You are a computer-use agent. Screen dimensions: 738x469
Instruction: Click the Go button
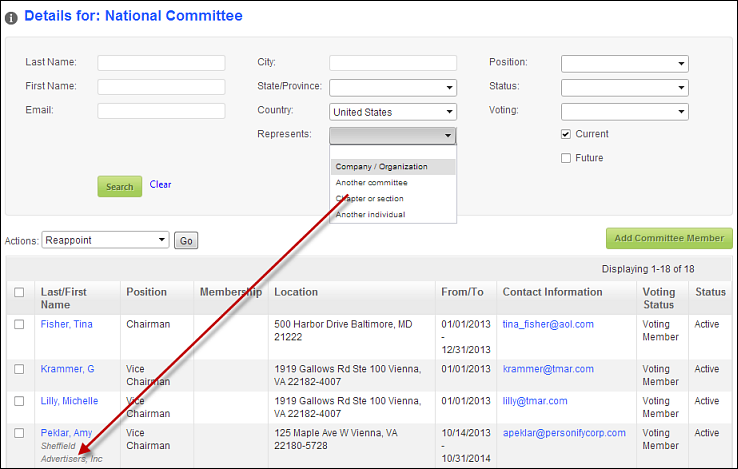pyautogui.click(x=186, y=241)
